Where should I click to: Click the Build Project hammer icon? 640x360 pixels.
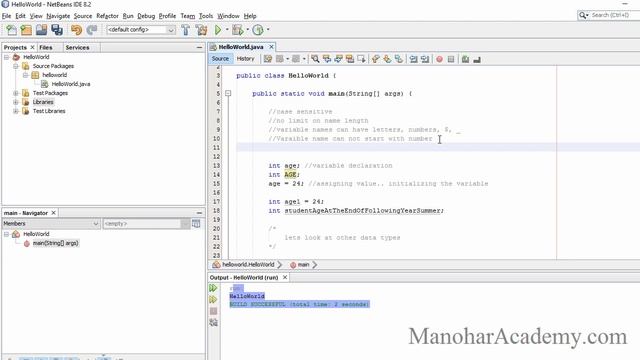click(186, 30)
